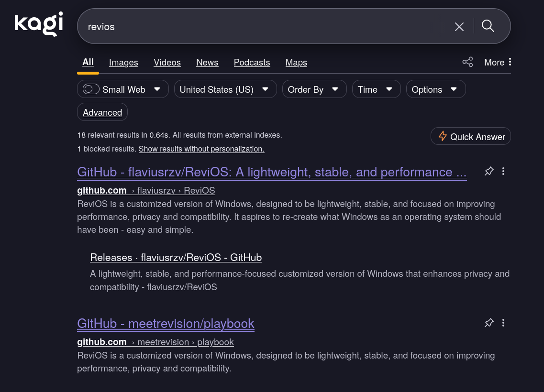Click github.com domain of flaviusrzv result
Image resolution: width=544 pixels, height=392 pixels.
point(101,191)
